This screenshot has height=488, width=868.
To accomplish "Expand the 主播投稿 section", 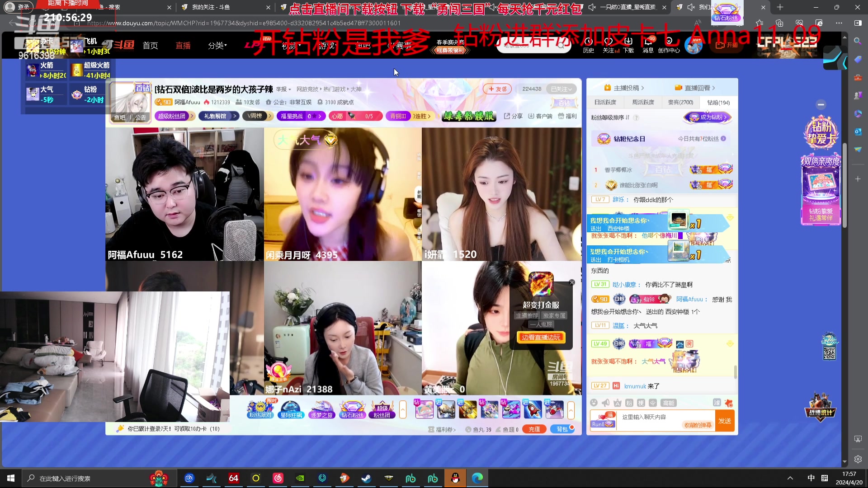I will 625,88.
